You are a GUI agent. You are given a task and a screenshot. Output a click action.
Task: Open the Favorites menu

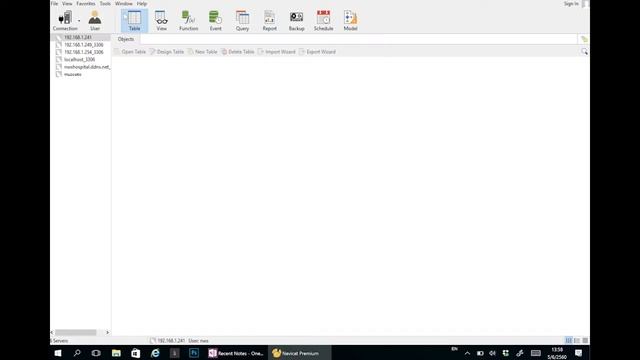coord(86,4)
